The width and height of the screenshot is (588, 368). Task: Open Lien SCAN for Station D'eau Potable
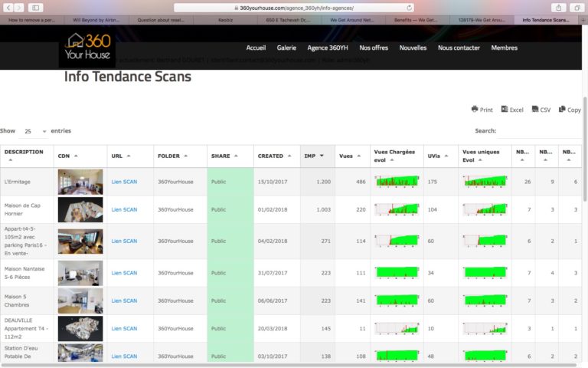[124, 356]
